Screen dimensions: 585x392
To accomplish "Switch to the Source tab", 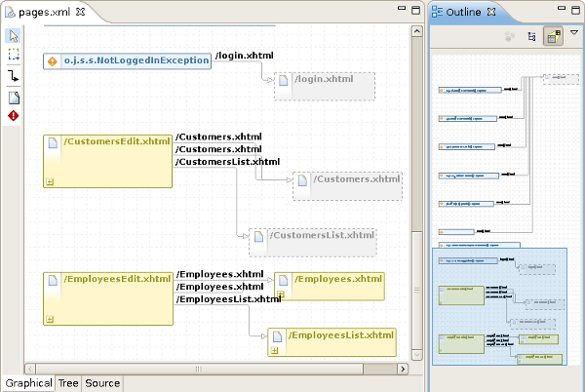I will click(101, 383).
